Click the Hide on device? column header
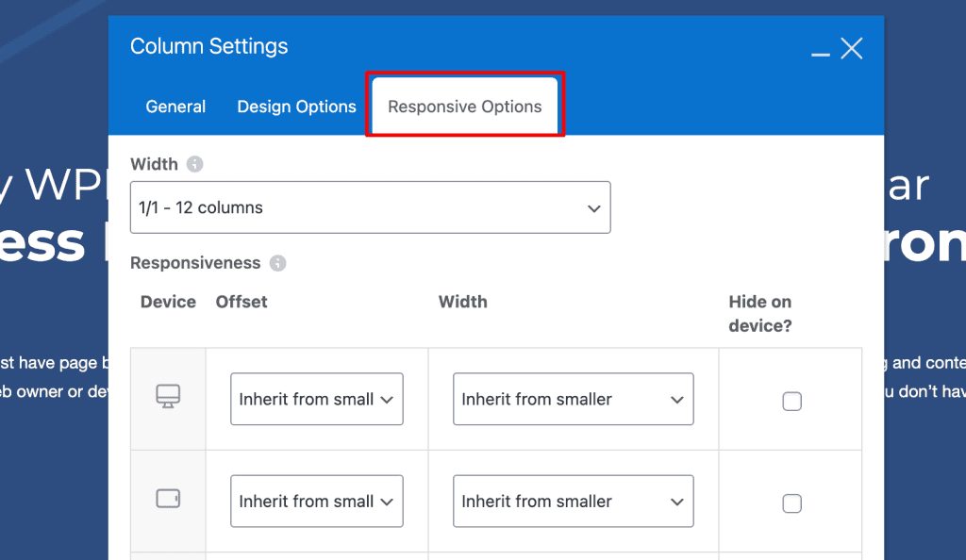This screenshot has height=560, width=966. click(x=760, y=313)
